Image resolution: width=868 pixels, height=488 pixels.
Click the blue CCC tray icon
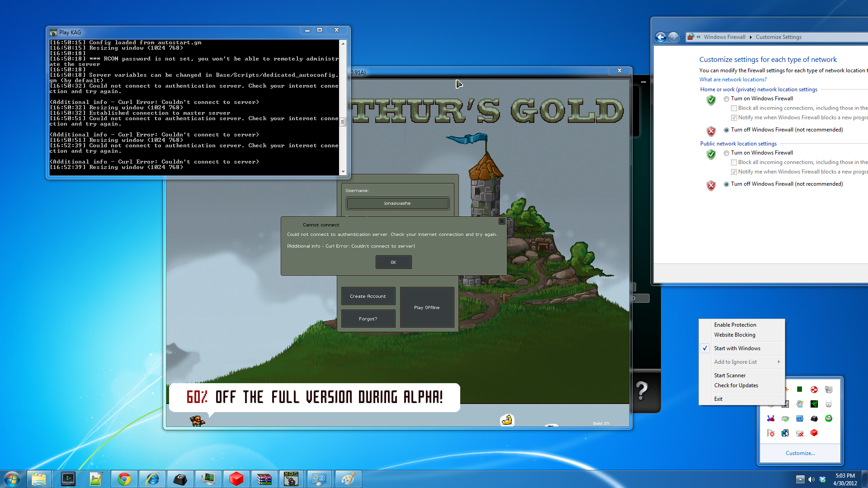pos(800,418)
